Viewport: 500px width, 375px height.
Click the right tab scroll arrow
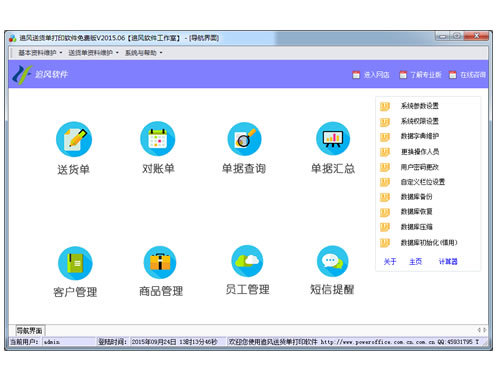(x=485, y=330)
